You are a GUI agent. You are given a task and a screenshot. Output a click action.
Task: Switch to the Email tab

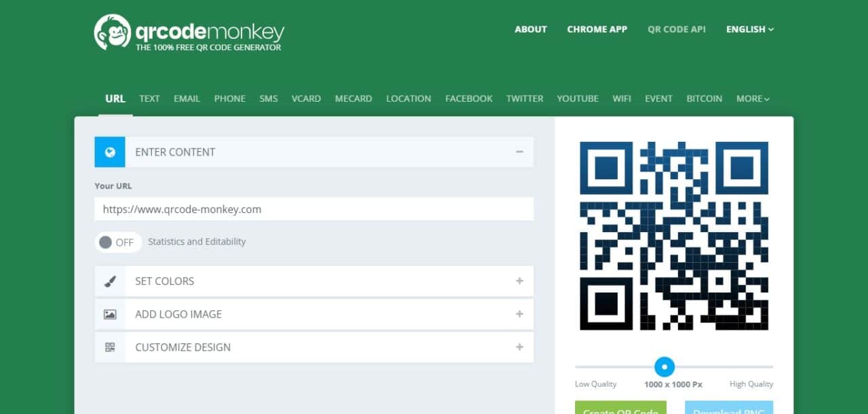pos(186,98)
